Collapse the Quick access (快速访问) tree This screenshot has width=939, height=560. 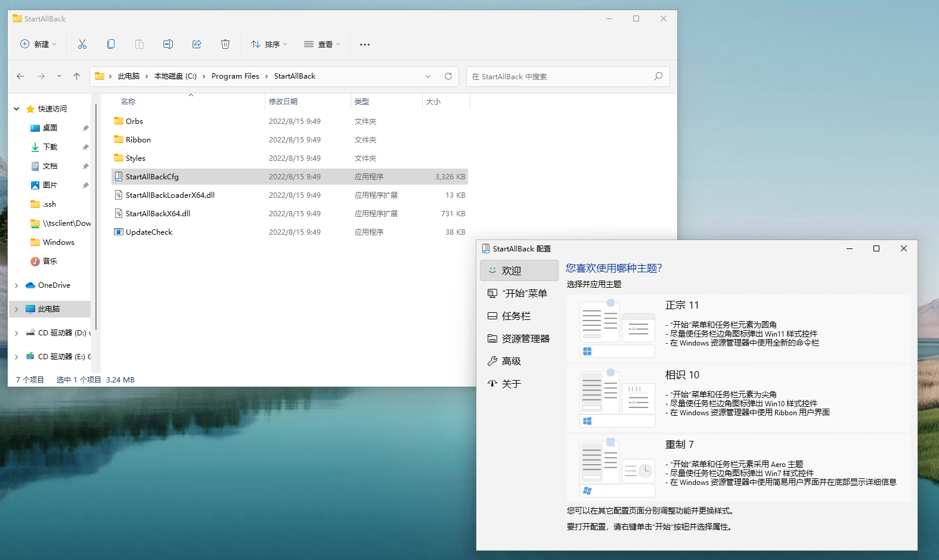click(17, 109)
